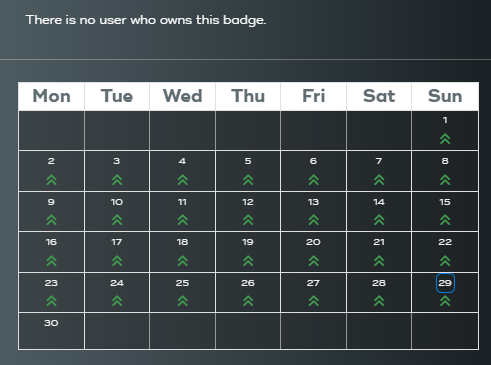Viewport: 491px width, 365px height.
Task: Click the Sun column header
Action: click(445, 96)
